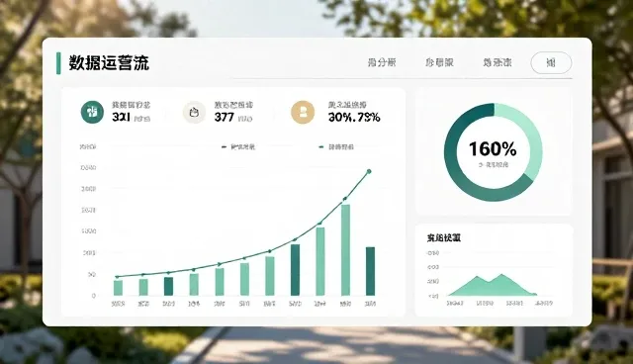The width and height of the screenshot is (633, 364).
Task: Click the 30%.79% stat value
Action: [x=354, y=118]
